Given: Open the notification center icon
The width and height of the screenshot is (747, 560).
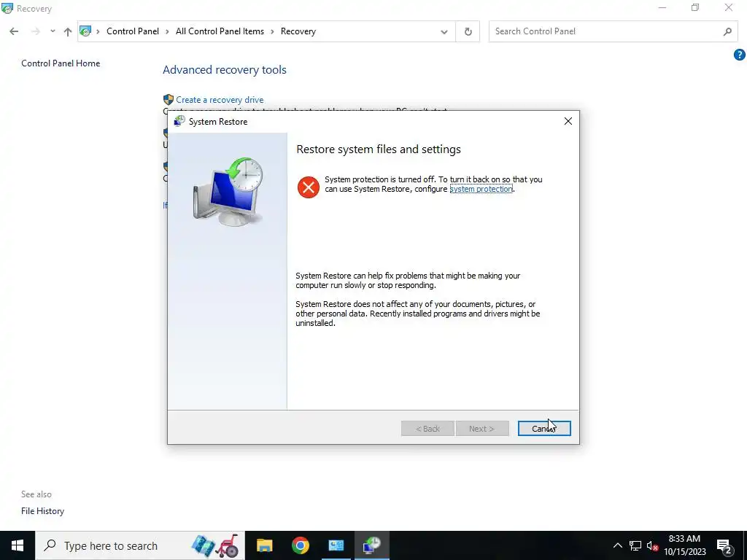Looking at the screenshot, I should click(x=724, y=546).
